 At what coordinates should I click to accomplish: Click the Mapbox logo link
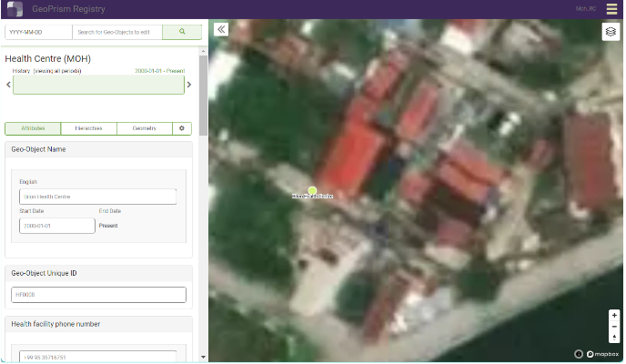click(x=602, y=354)
